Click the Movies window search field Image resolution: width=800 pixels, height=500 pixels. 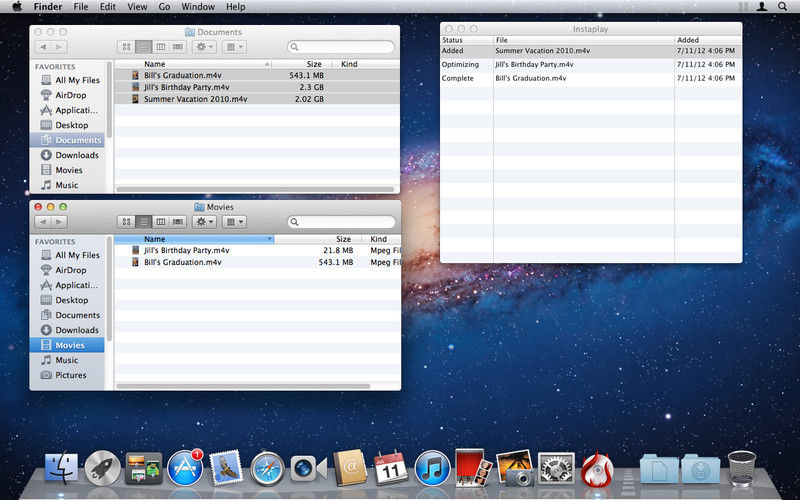point(341,222)
